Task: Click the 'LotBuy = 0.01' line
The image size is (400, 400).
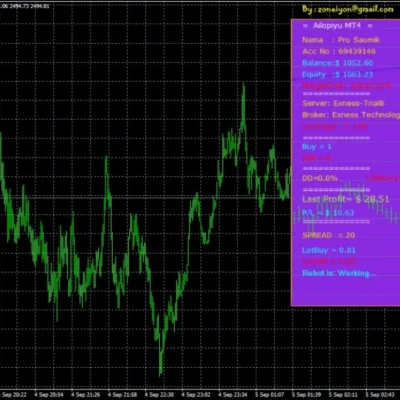Action: point(329,250)
